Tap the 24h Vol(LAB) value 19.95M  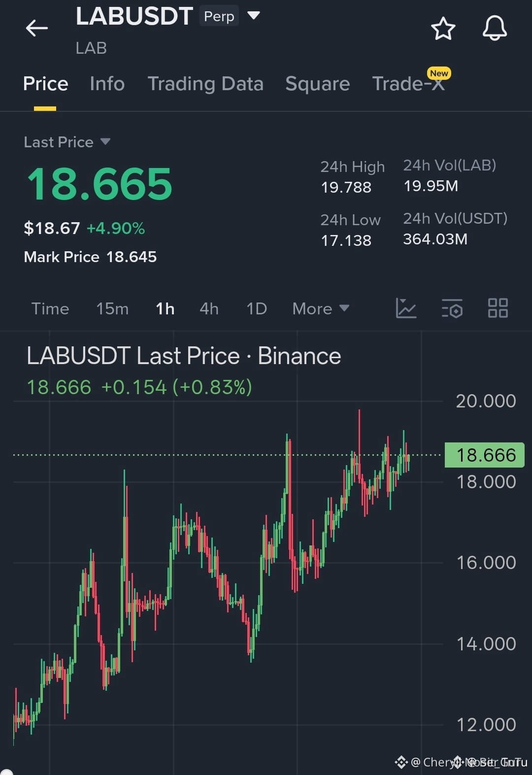point(431,186)
